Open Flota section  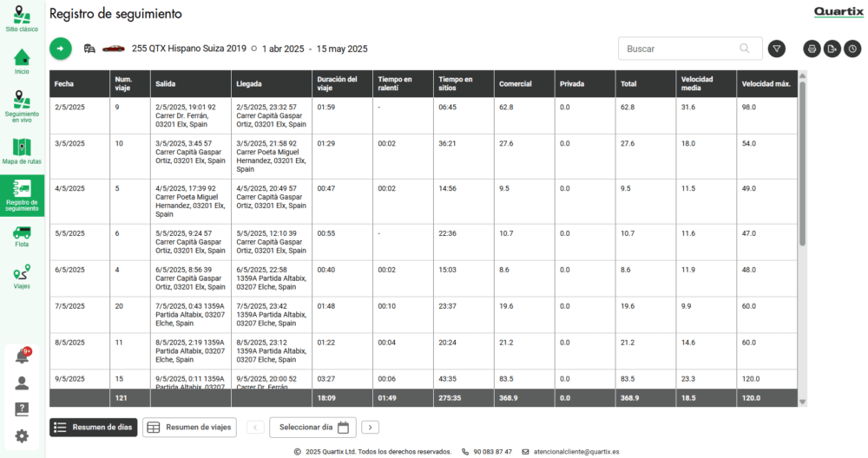tap(22, 236)
